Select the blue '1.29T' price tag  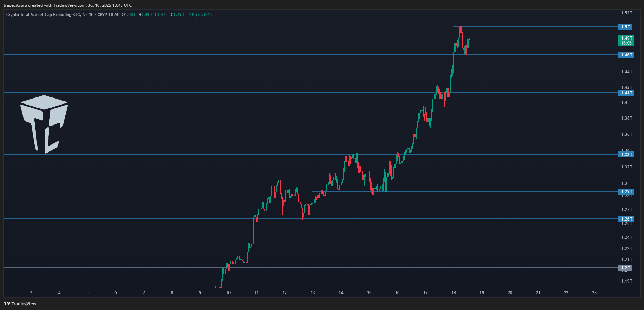point(626,192)
